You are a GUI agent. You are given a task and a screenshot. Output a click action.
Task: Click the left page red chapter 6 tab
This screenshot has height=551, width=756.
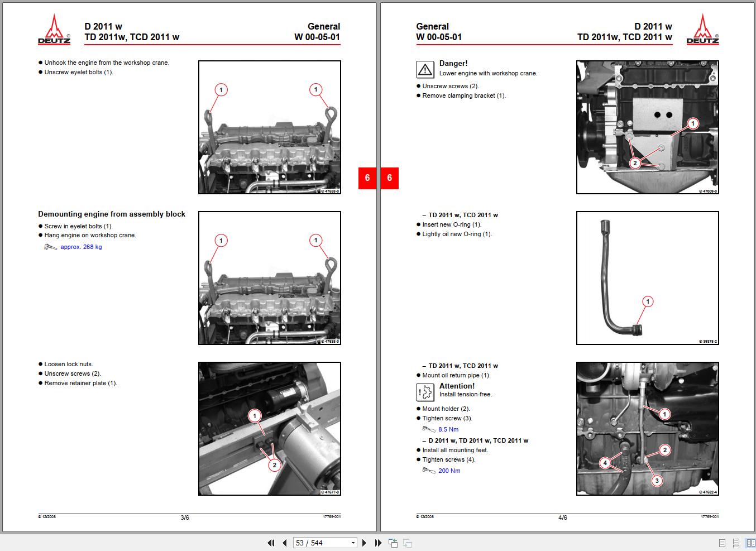(367, 178)
